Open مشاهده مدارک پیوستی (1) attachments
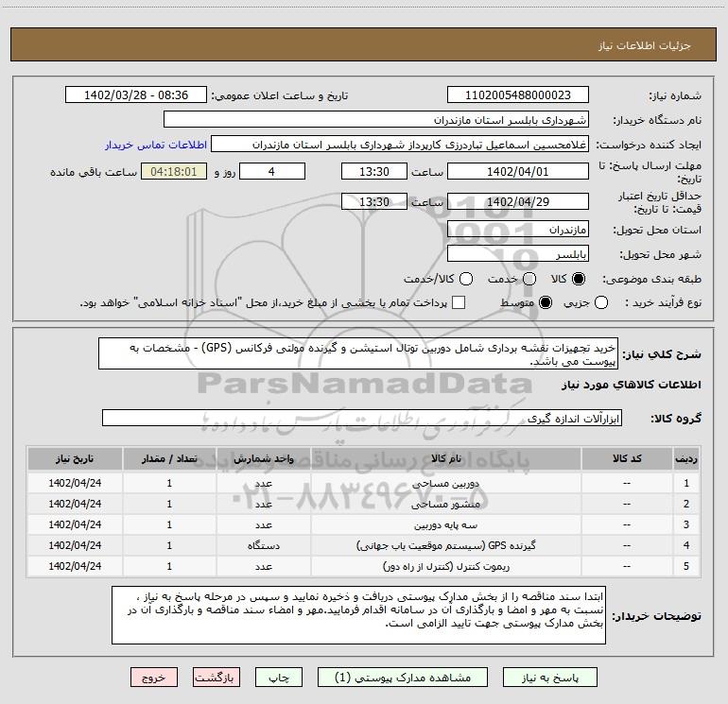Screen dimensions: 728x704 [403, 678]
